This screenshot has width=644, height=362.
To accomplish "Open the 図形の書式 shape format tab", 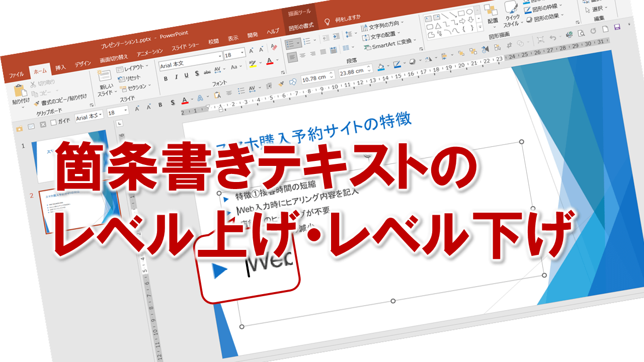I will click(x=301, y=26).
